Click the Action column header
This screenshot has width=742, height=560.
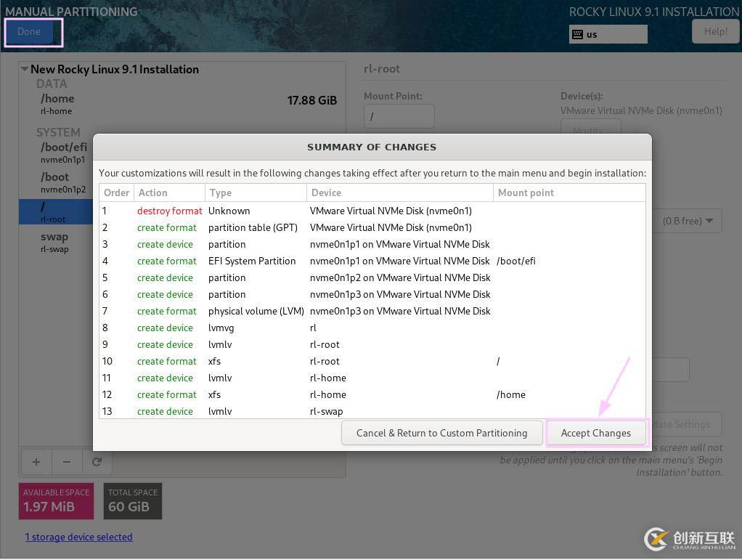(x=169, y=192)
